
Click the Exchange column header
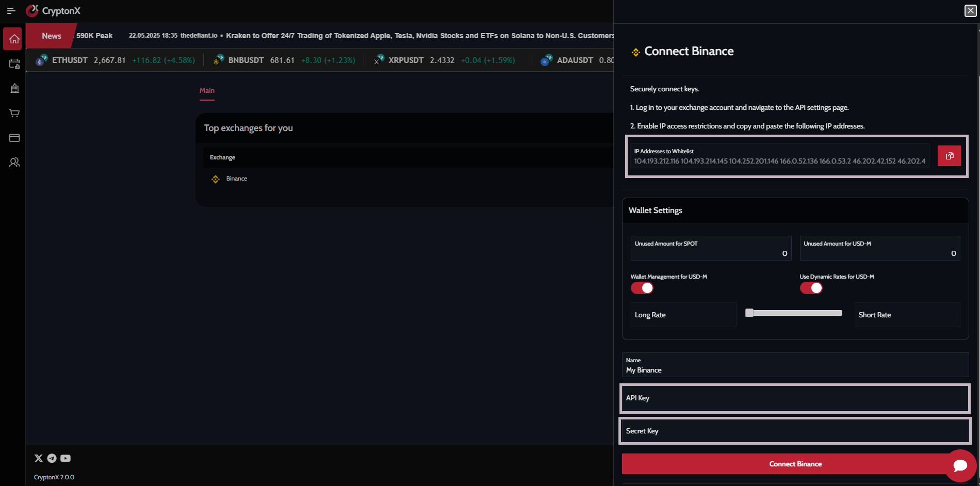(x=222, y=157)
